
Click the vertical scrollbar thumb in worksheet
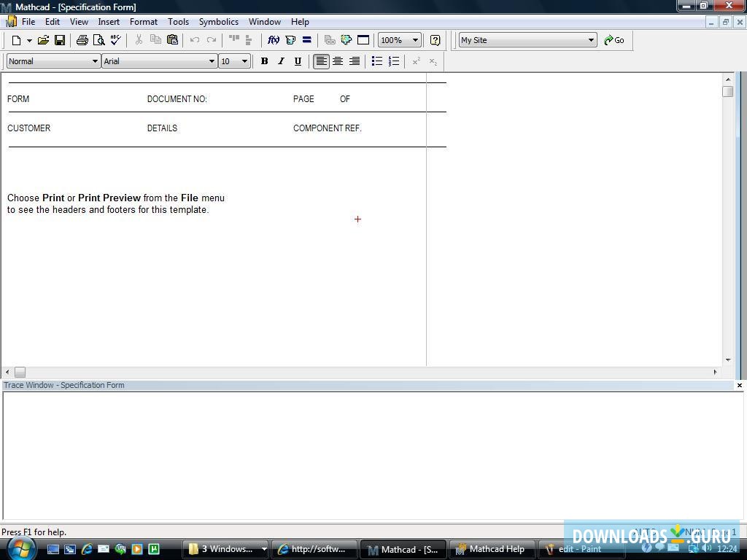pos(727,91)
